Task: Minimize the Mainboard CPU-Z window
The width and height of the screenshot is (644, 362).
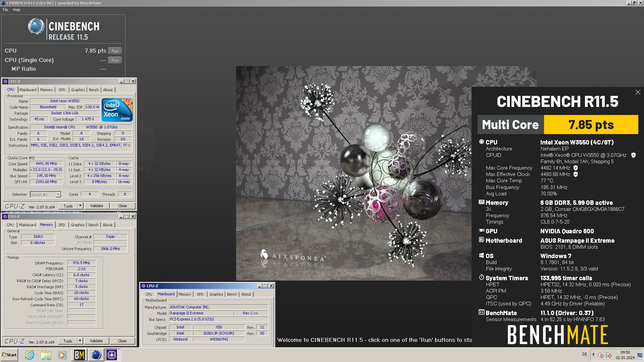Action: click(260, 286)
